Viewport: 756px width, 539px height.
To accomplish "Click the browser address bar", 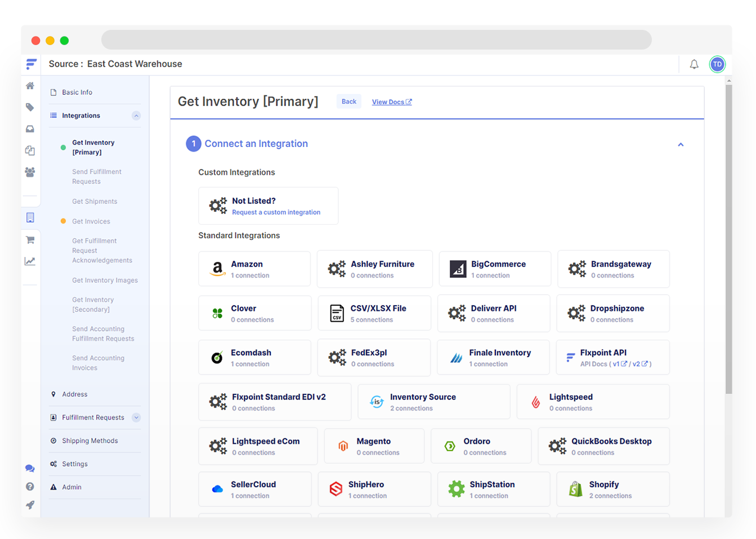I will pos(377,40).
